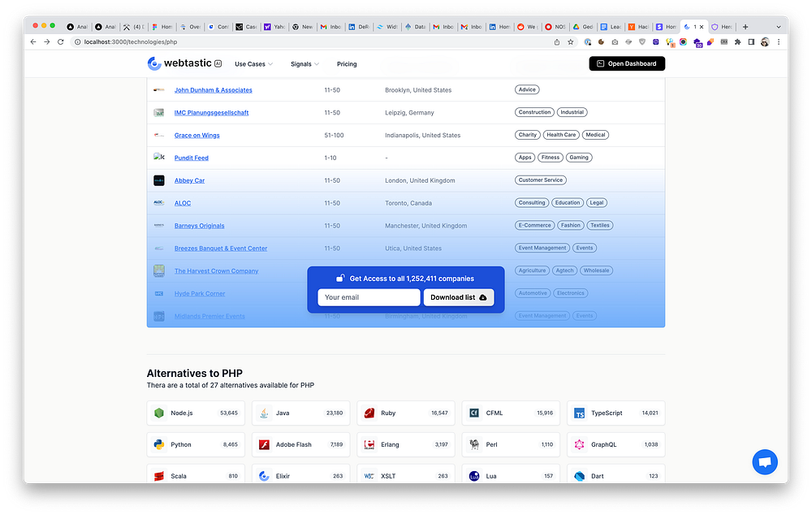Click the Python logo icon
812x515 pixels.
[x=159, y=444]
